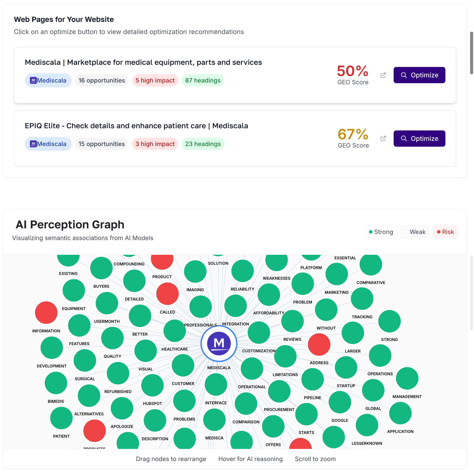Click the central Mediscala logo node
This screenshot has width=474, height=476.
[x=219, y=343]
